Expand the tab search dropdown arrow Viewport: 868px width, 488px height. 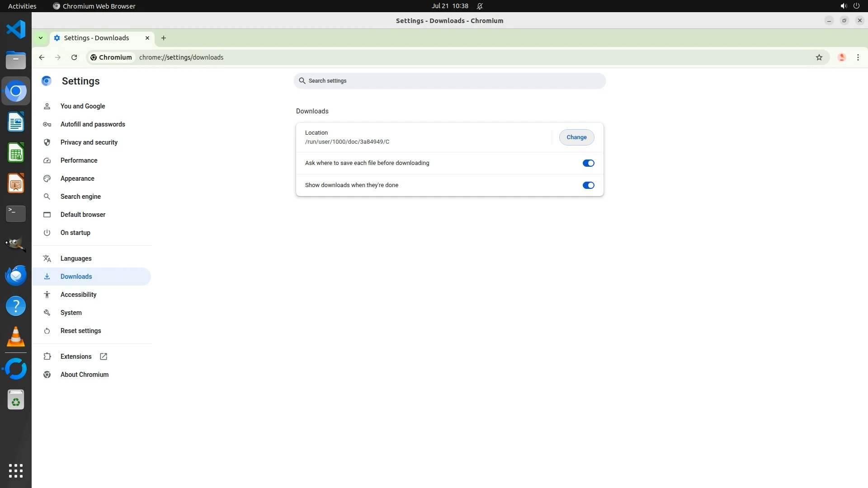point(41,38)
